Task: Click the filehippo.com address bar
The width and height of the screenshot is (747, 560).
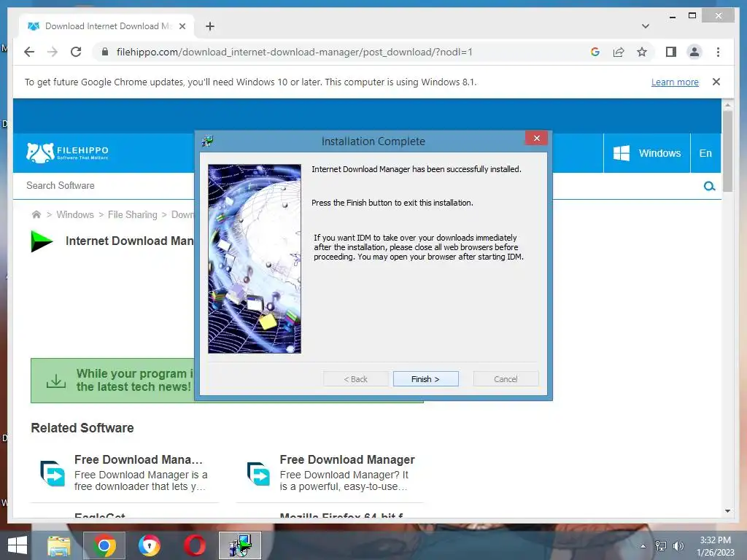Action: click(x=295, y=52)
